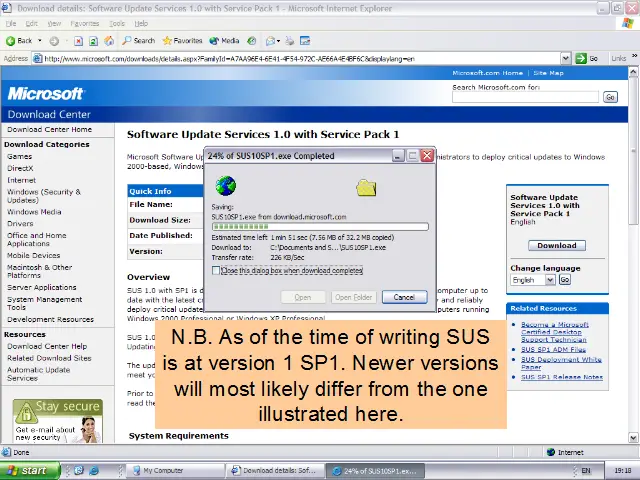Open the Favorites toolbar button
Viewport: 640px width, 480px height.
tap(182, 40)
